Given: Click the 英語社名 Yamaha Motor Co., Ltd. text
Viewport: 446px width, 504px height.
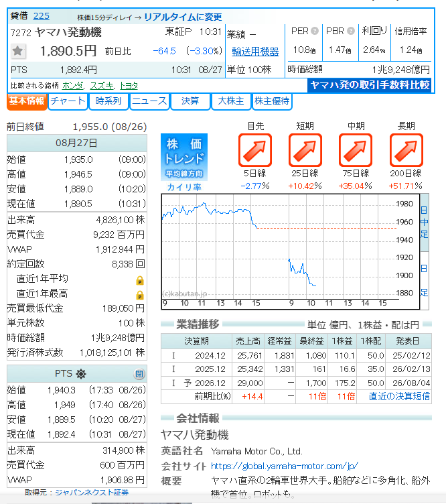Looking at the screenshot, I should pos(256,451).
